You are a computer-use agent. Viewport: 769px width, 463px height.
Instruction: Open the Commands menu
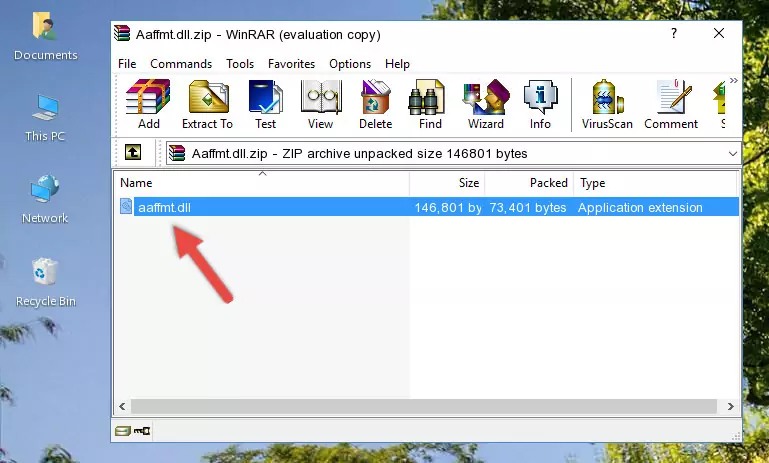[x=181, y=64]
